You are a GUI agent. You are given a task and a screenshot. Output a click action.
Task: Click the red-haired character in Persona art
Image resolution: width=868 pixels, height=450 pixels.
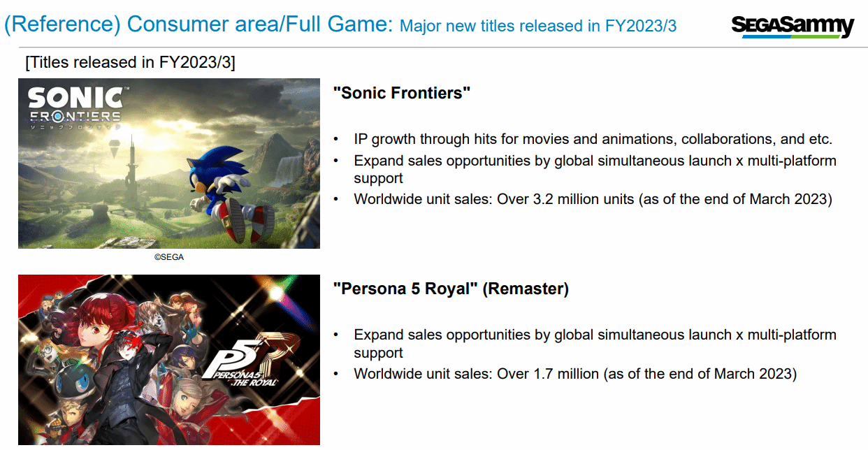(105, 323)
